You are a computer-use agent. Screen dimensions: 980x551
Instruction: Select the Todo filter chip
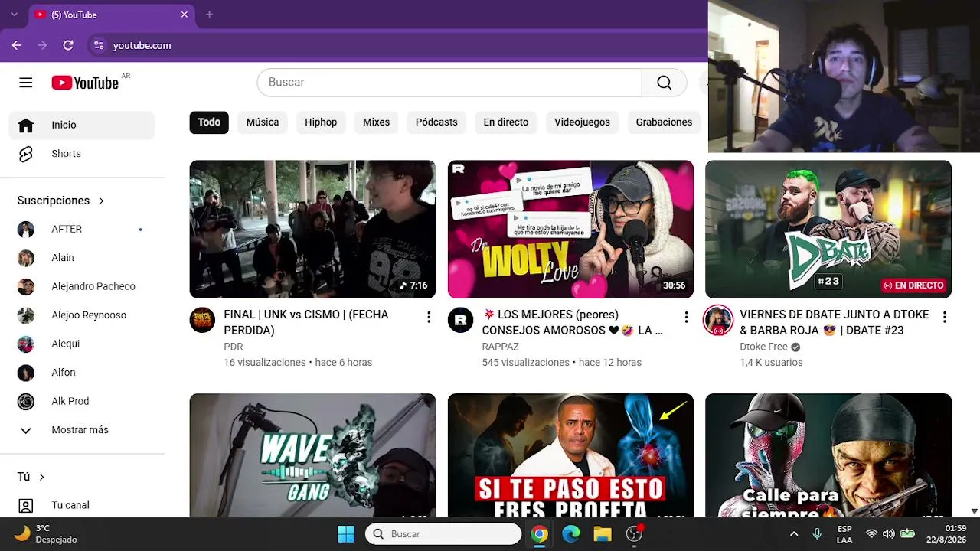click(209, 122)
